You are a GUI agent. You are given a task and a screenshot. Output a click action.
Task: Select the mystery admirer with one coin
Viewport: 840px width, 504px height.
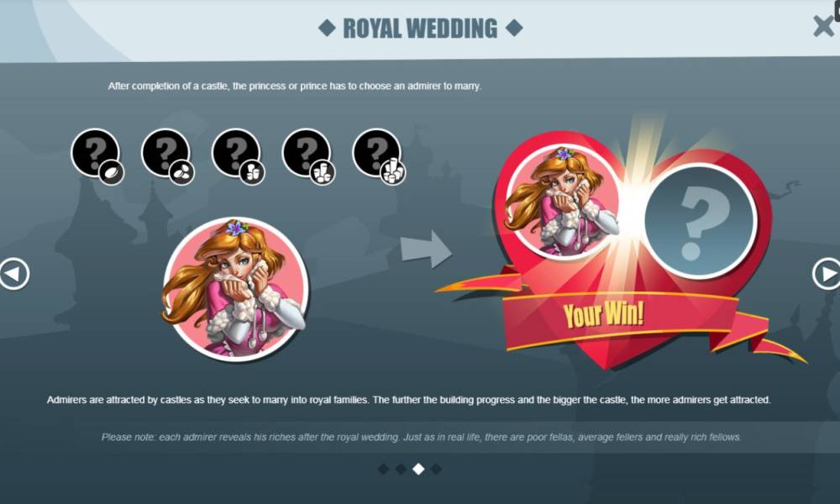click(97, 156)
